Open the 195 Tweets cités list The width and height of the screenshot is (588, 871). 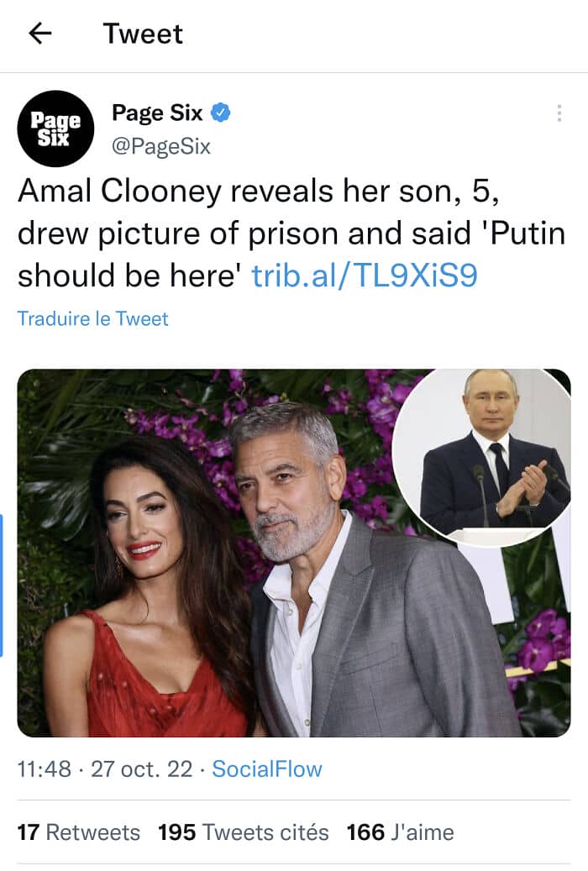coord(244,832)
